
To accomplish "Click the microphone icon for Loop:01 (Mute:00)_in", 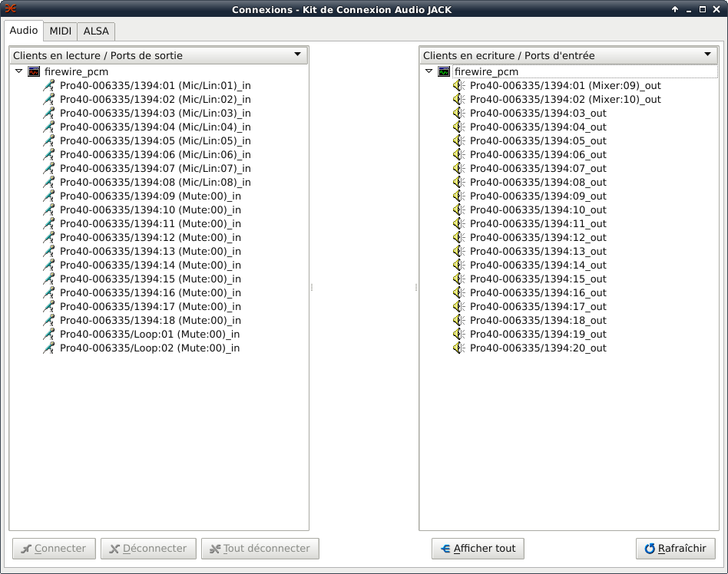I will [48, 335].
